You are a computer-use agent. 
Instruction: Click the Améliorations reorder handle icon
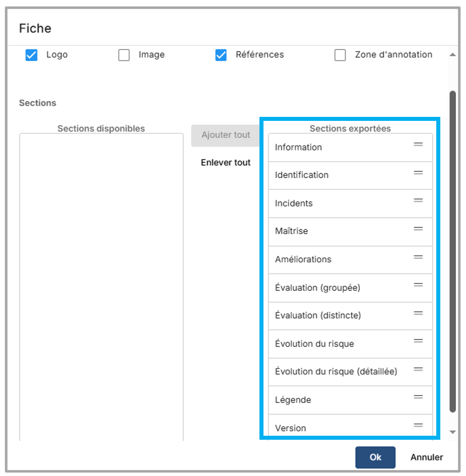pyautogui.click(x=418, y=257)
